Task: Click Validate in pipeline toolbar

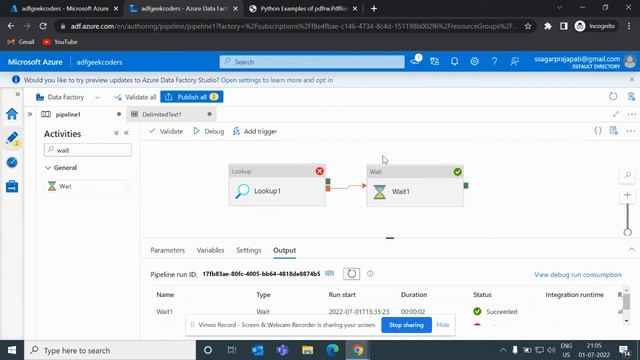Action: click(166, 131)
